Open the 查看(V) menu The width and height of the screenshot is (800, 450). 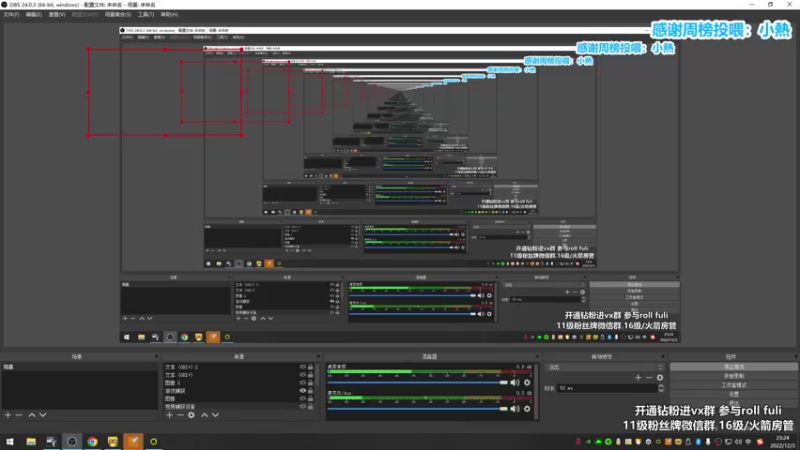click(x=57, y=14)
